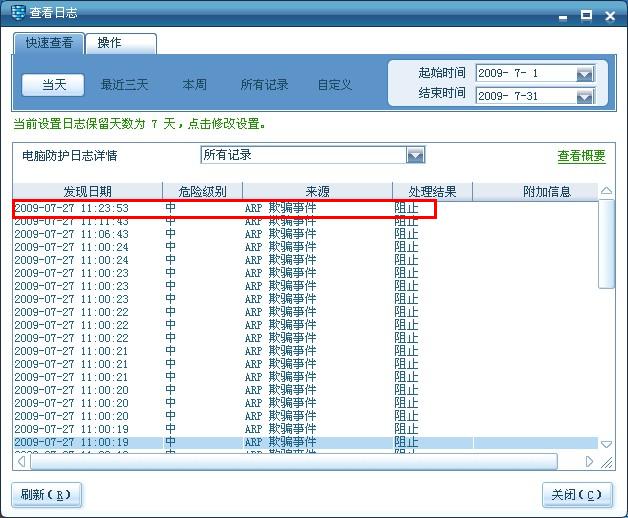Select the 本周 filter
Image resolution: width=628 pixels, height=518 pixels.
tap(194, 85)
